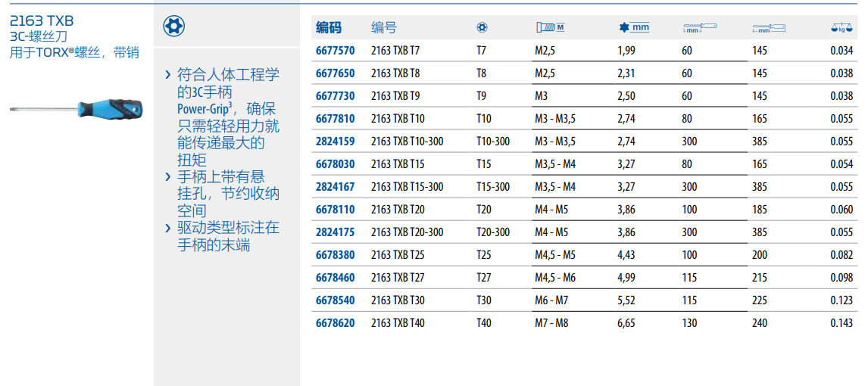The image size is (868, 386).
Task: Open product code 6677570
Action: [335, 51]
